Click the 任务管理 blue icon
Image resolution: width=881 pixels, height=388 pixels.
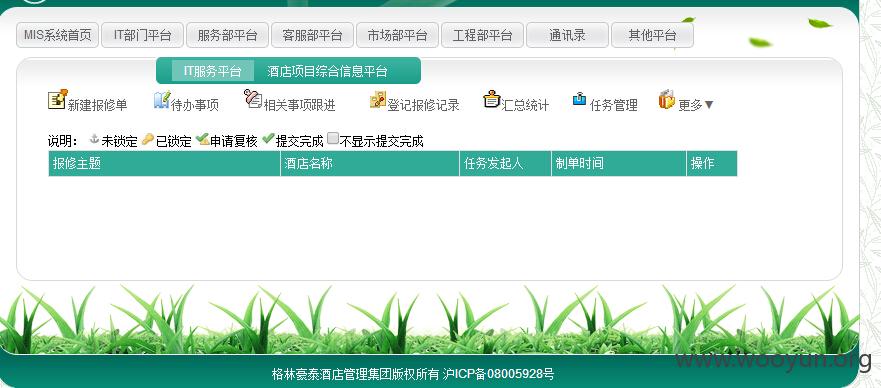pyautogui.click(x=579, y=99)
